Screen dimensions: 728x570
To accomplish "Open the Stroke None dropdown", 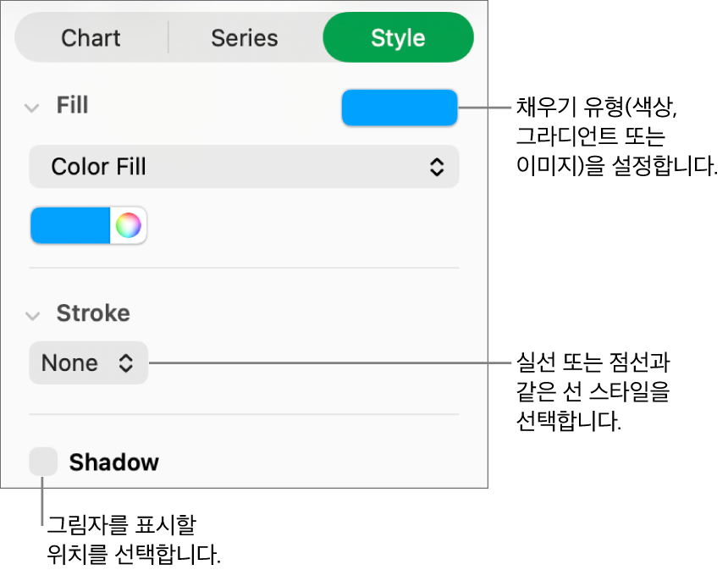I will pos(88,363).
